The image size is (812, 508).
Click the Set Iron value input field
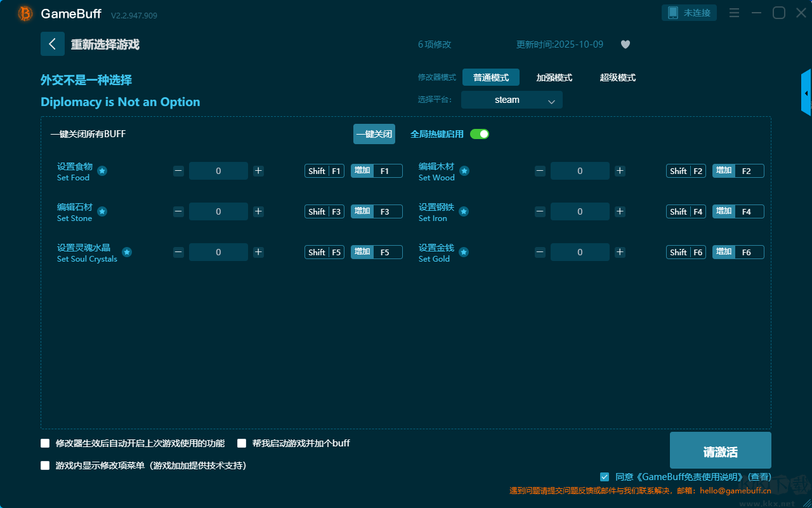point(580,211)
